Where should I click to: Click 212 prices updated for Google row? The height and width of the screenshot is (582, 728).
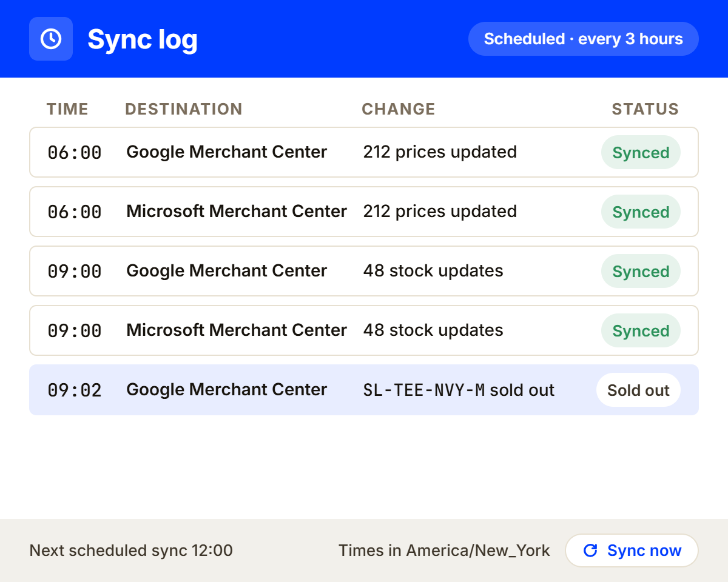[440, 152]
